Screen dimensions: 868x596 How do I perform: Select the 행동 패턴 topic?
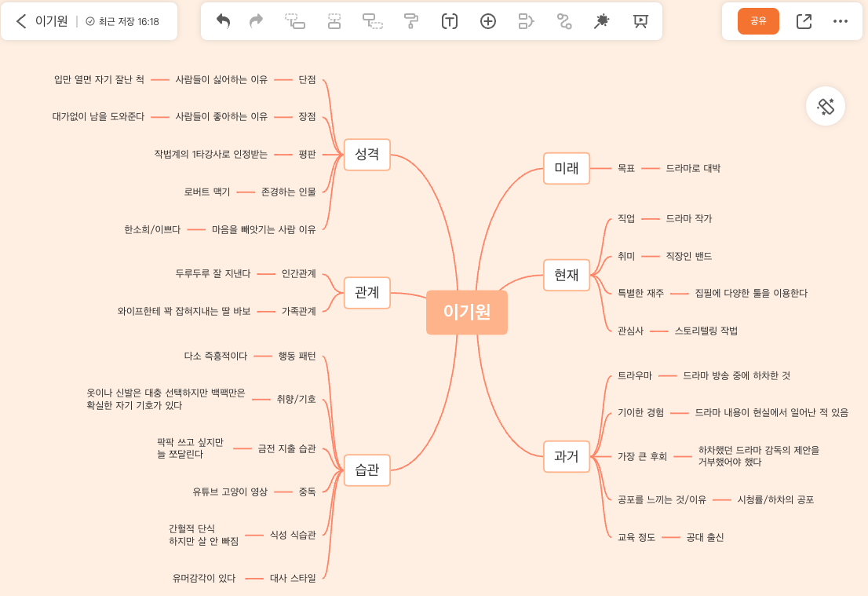pyautogui.click(x=297, y=357)
